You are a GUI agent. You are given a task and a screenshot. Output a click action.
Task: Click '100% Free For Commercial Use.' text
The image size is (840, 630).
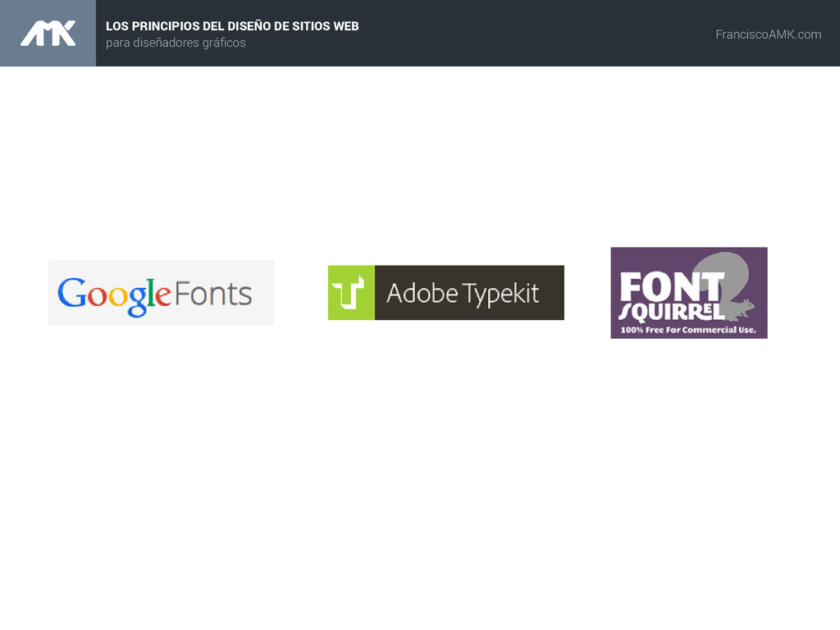coord(688,330)
